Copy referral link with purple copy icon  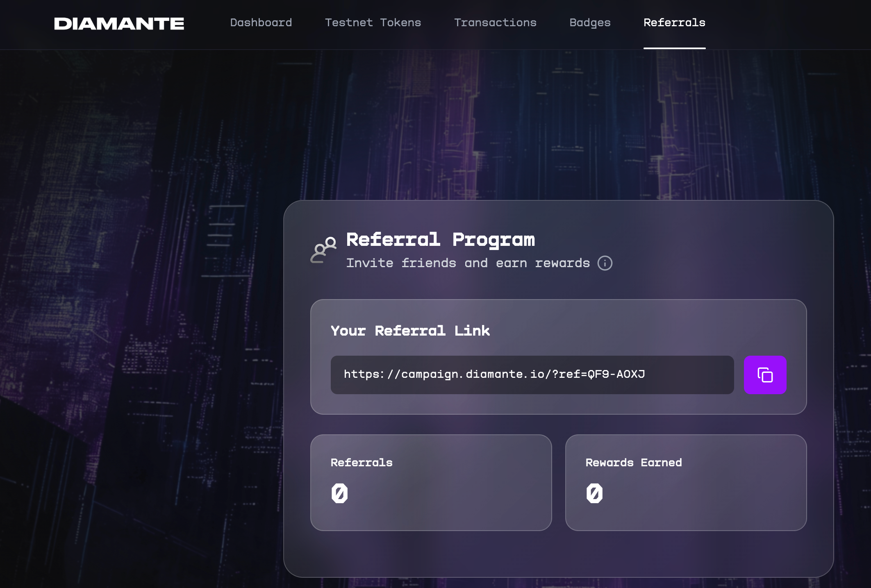765,375
